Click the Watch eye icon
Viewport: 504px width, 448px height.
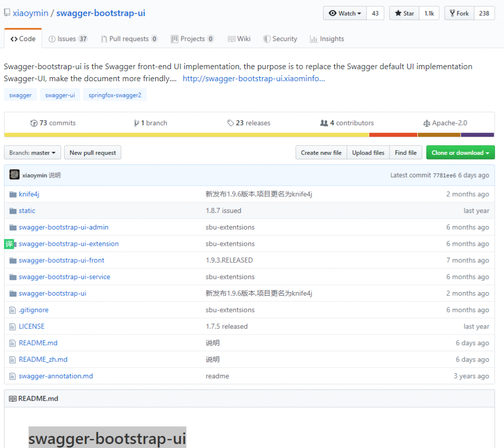pos(333,13)
